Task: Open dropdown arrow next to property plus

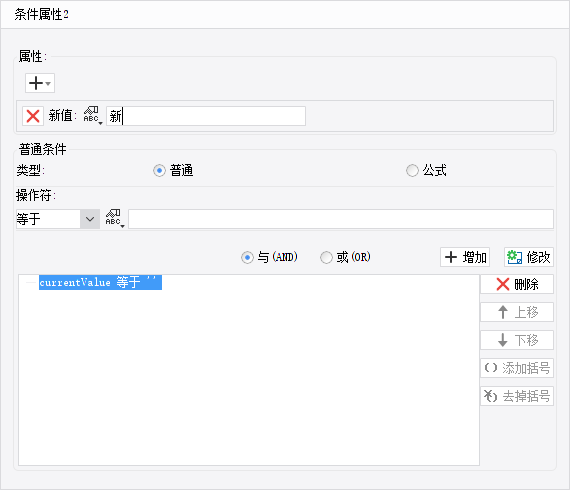Action: pyautogui.click(x=48, y=83)
